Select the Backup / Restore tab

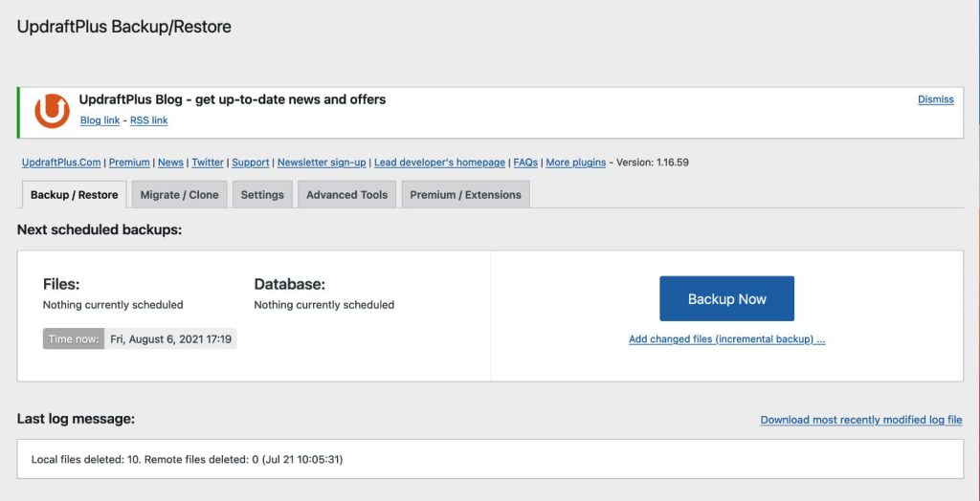[x=75, y=194]
